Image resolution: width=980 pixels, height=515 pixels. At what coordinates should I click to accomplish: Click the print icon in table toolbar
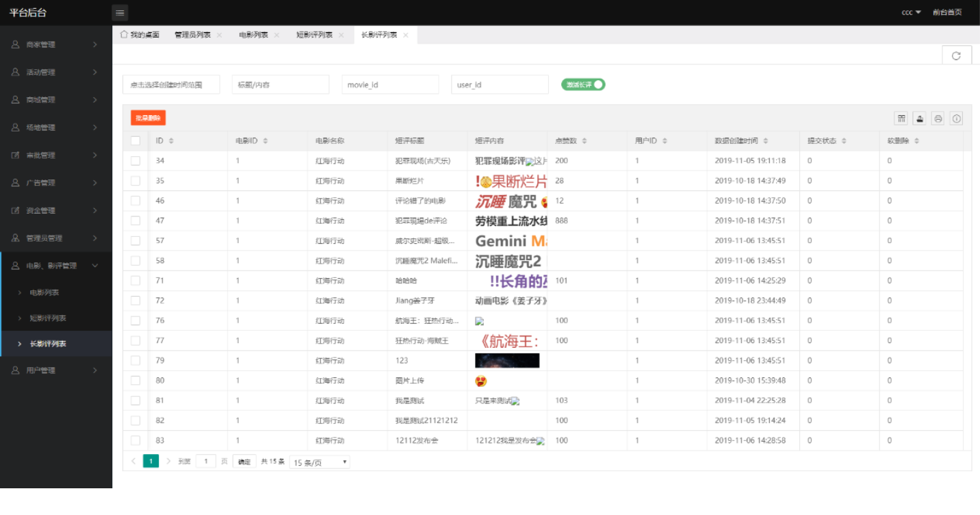pyautogui.click(x=938, y=118)
